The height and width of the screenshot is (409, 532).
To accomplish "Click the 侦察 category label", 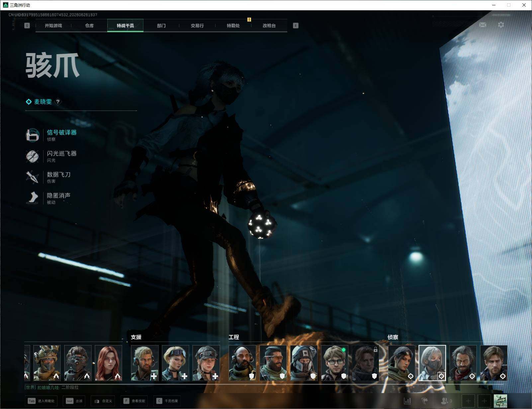I will 393,337.
